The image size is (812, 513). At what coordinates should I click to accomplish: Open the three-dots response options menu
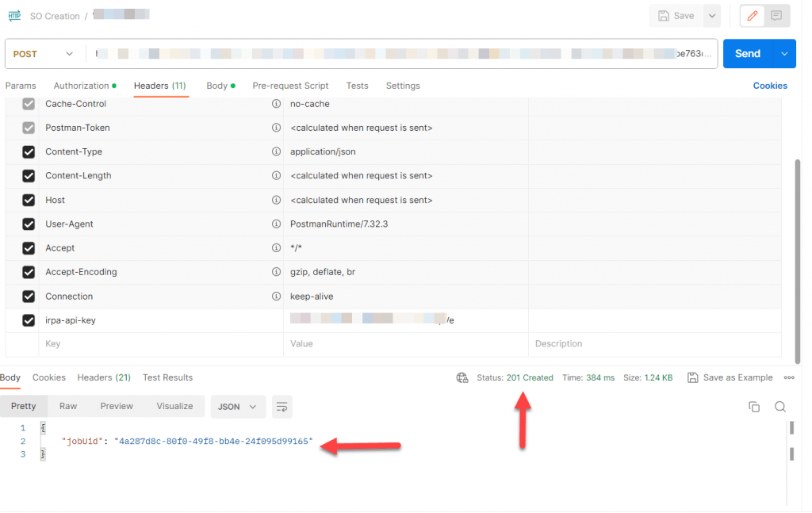coord(789,378)
